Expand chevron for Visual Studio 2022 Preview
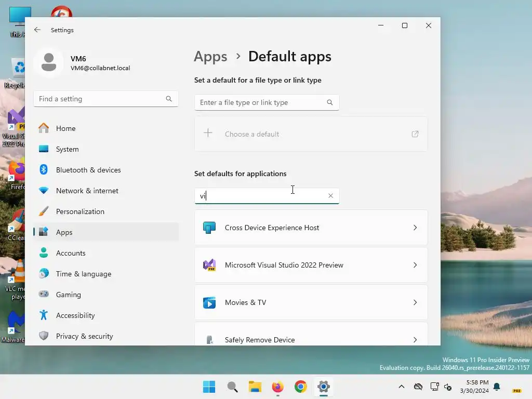Image resolution: width=532 pixels, height=399 pixels. (x=415, y=265)
